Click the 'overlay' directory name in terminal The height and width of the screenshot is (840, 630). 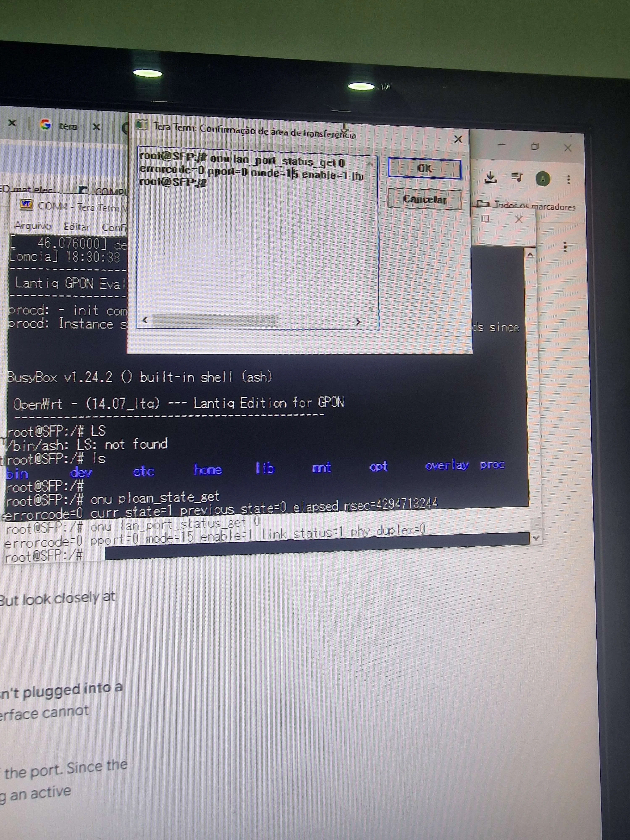(447, 465)
